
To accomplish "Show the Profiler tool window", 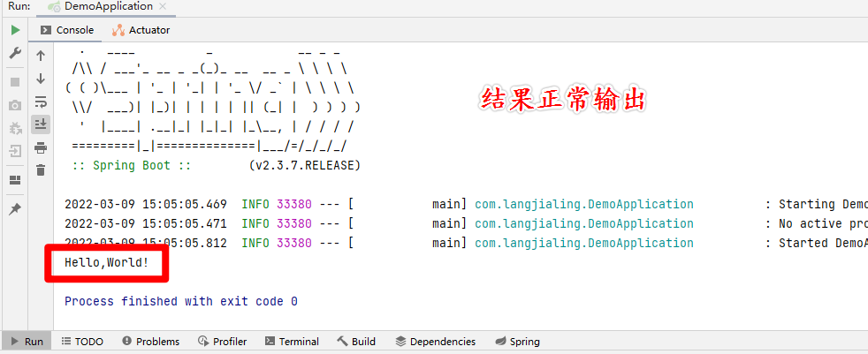I will (223, 342).
